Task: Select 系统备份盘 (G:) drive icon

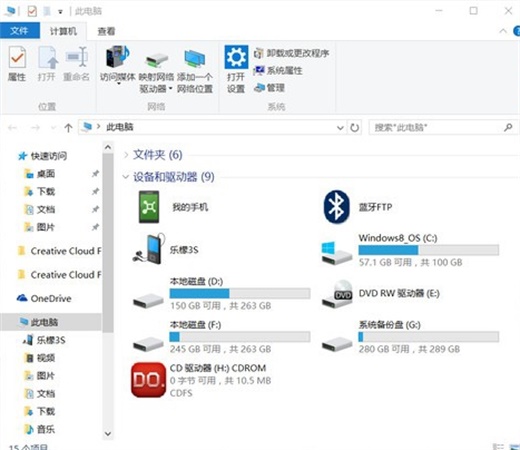Action: click(337, 343)
